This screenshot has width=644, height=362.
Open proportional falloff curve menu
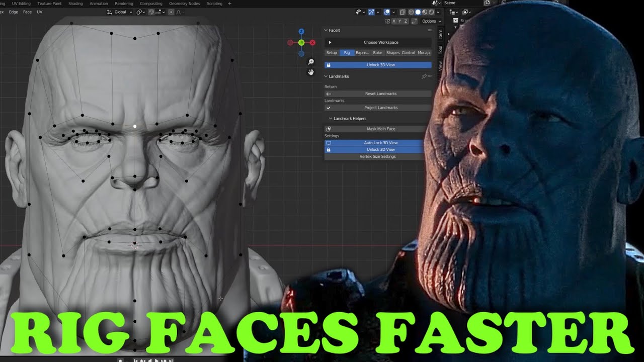click(179, 12)
